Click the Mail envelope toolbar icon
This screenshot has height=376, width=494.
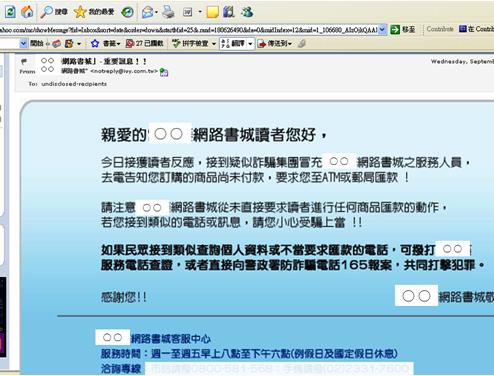point(147,12)
